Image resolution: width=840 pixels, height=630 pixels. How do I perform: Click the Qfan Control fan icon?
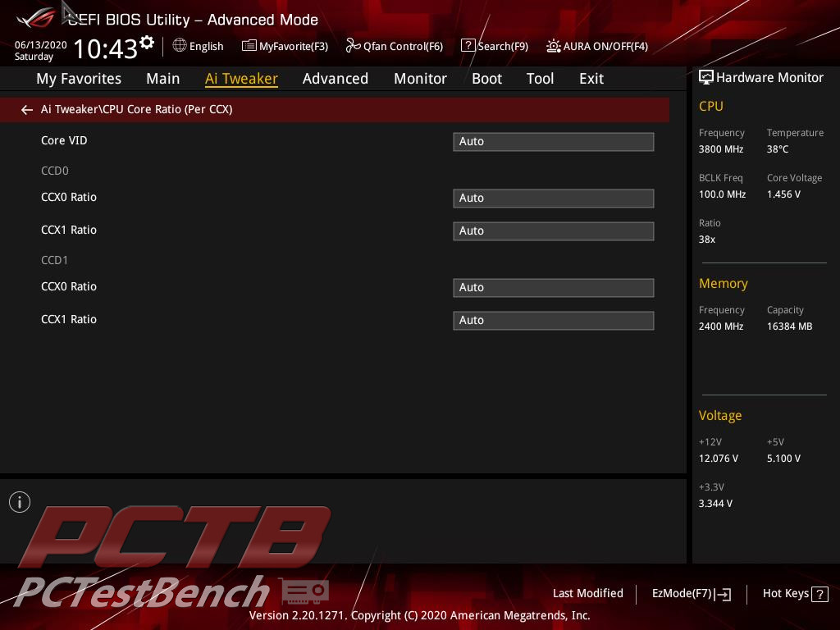(353, 46)
